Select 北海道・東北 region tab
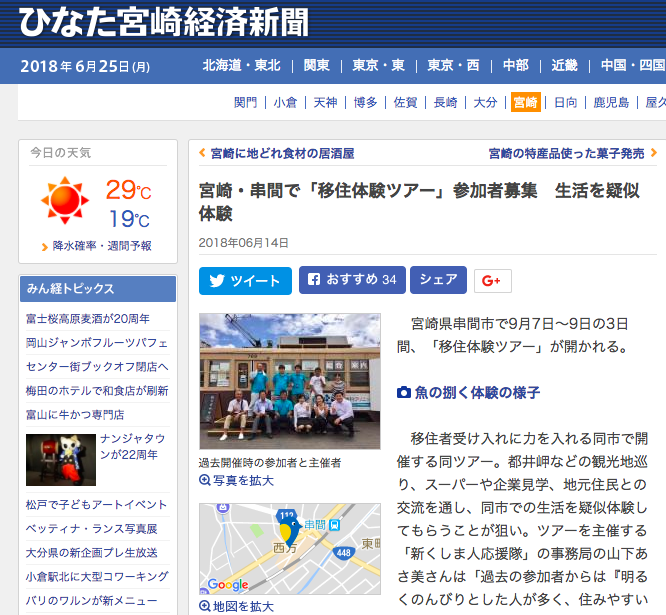Viewport: 666px width, 615px height. click(241, 65)
